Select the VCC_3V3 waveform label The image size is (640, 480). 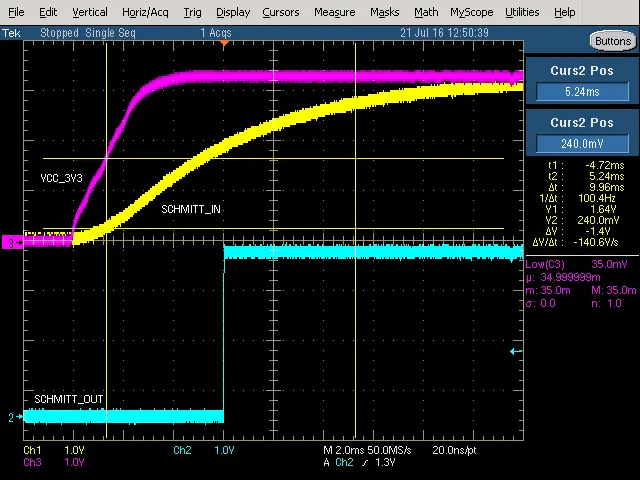coord(61,178)
